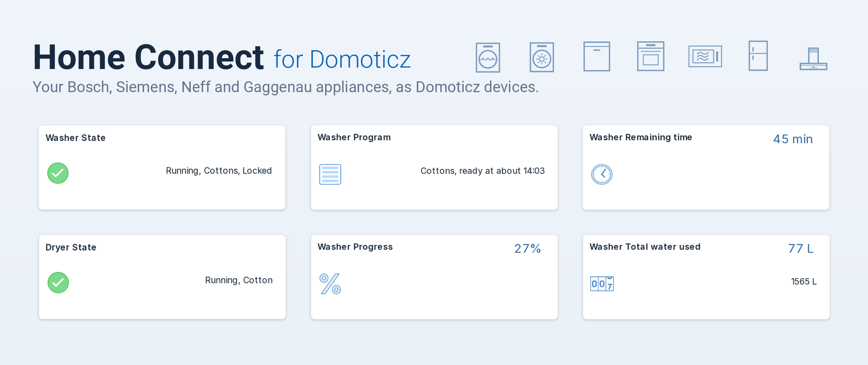
Task: Click the refrigerator appliance icon
Action: point(758,56)
